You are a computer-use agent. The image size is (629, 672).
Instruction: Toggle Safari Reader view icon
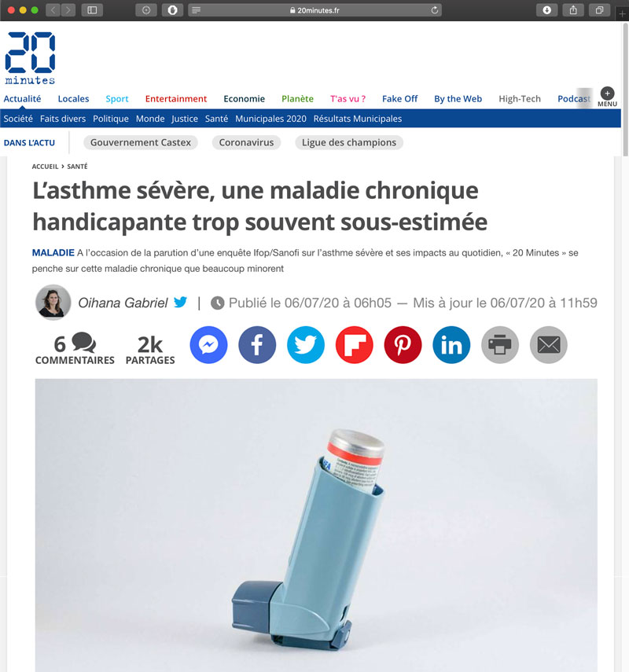[196, 10]
